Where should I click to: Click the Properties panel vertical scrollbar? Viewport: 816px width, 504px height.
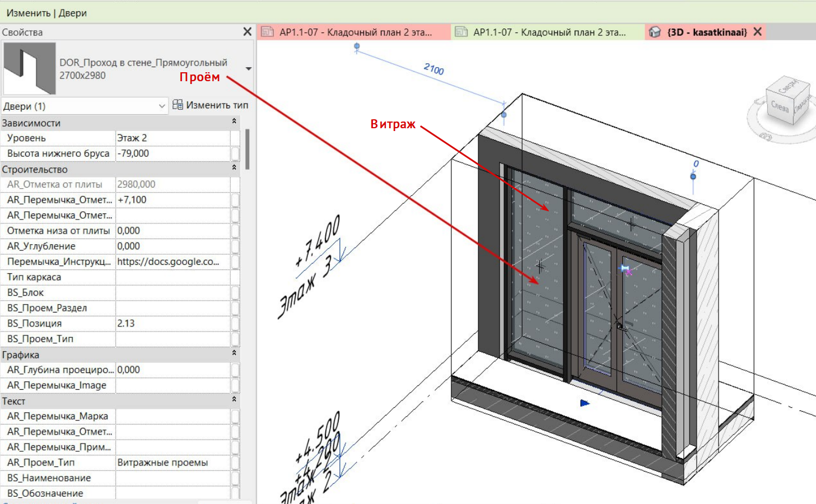point(247,149)
